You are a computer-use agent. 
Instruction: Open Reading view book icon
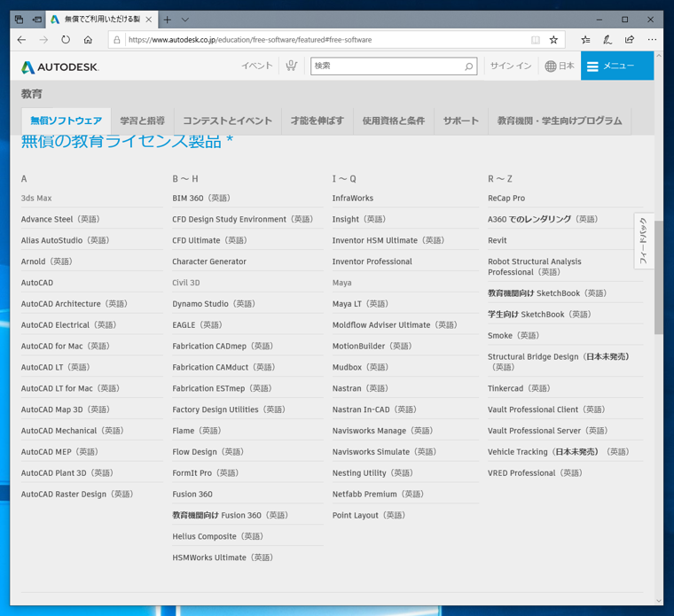[535, 40]
